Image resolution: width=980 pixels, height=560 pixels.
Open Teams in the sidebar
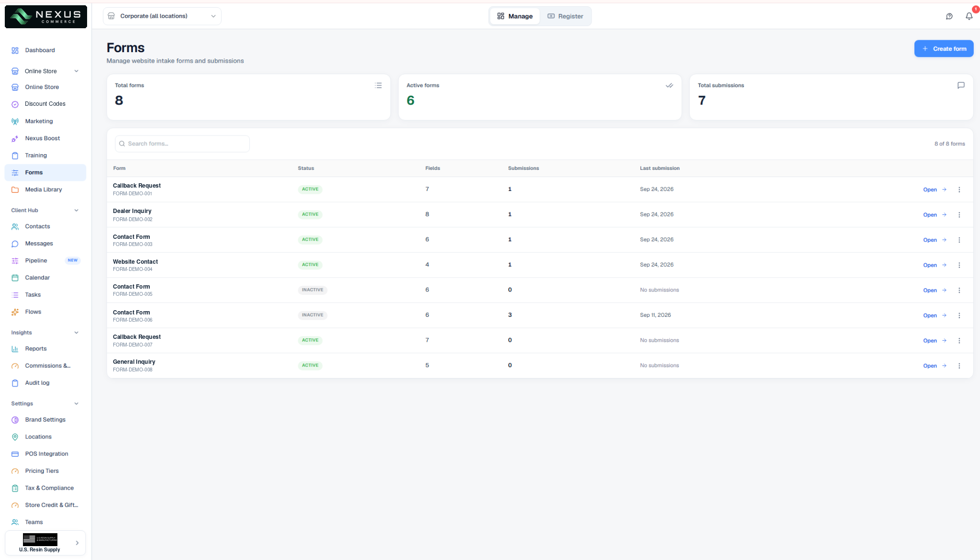(45, 522)
